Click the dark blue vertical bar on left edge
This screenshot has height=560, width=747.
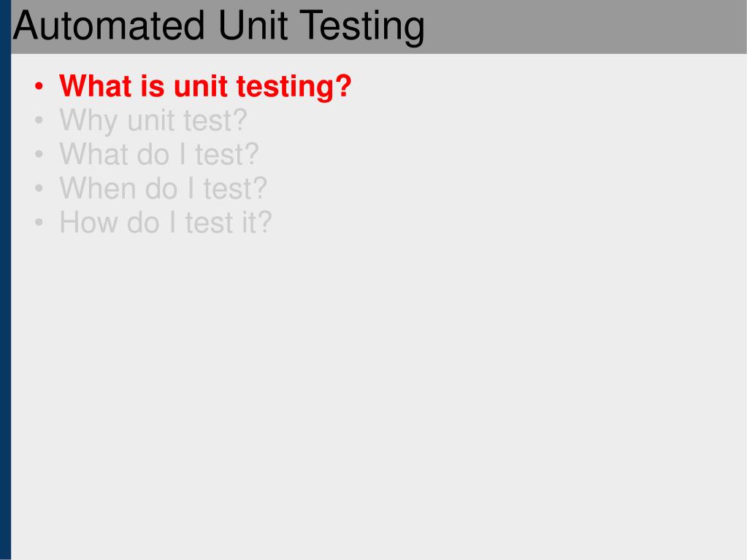click(5, 280)
